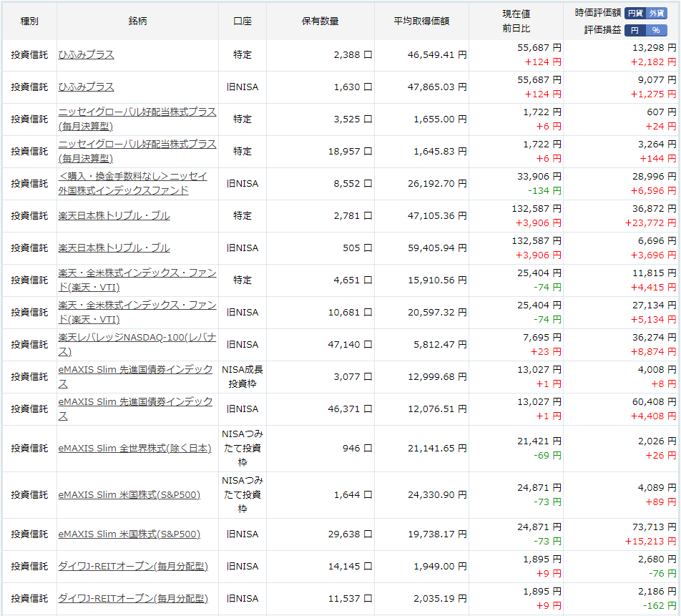Screen dimensions: 681x616
Task: Show 評価損益 in 円
Action: [635, 31]
